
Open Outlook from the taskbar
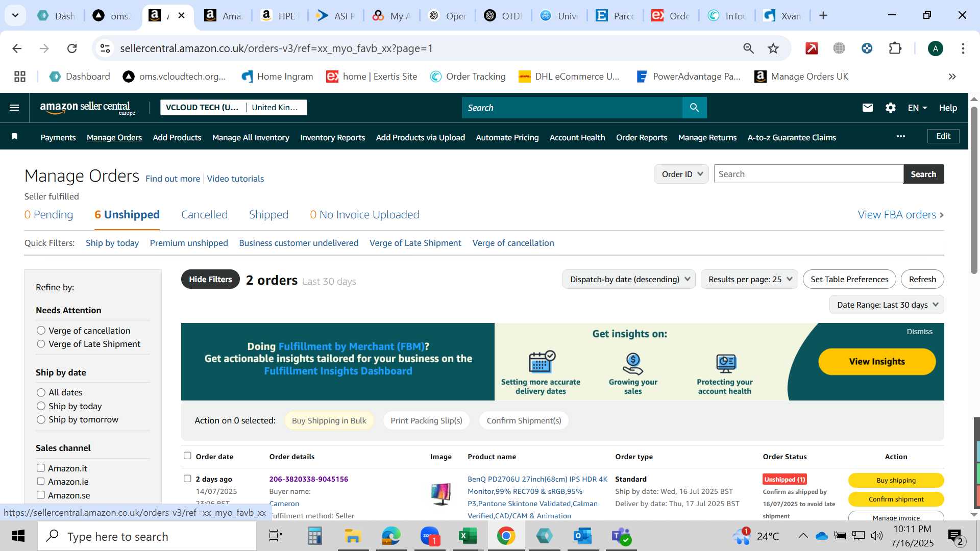(x=582, y=536)
